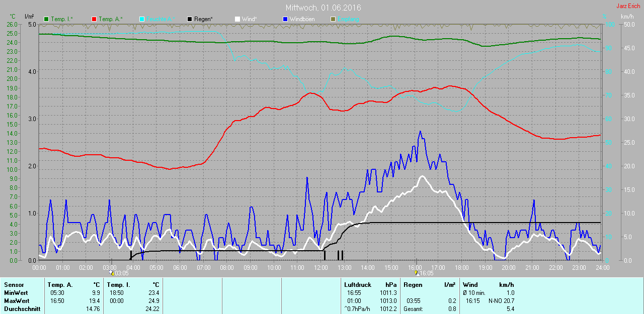Click the '16:15' wind maximum time

click(473, 301)
